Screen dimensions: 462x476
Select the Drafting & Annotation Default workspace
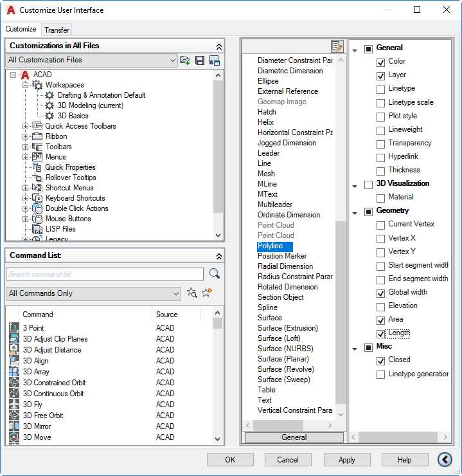click(102, 95)
